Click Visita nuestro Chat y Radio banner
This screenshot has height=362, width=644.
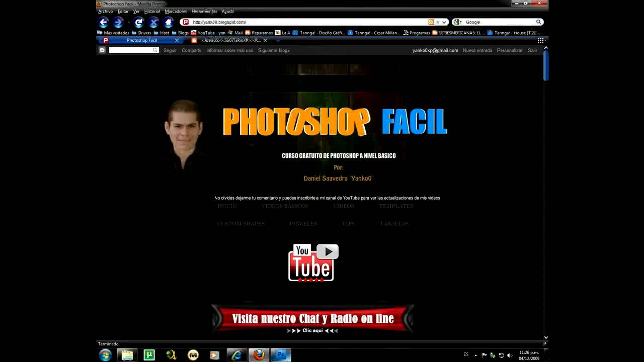click(313, 319)
